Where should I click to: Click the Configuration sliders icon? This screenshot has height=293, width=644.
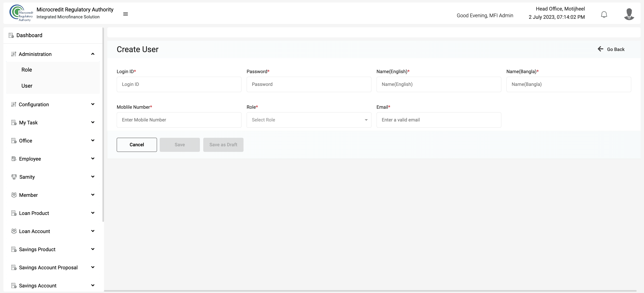(14, 104)
